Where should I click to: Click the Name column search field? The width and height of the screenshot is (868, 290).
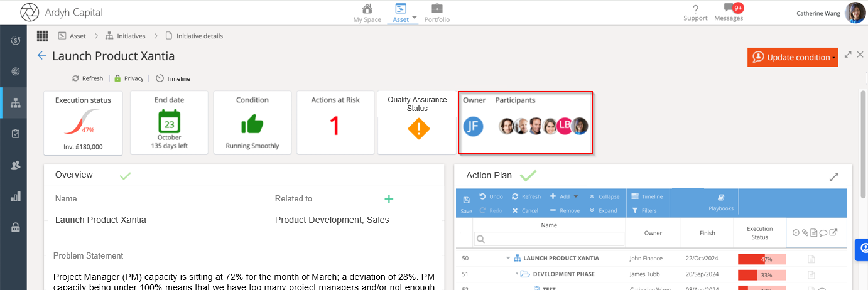click(x=549, y=239)
